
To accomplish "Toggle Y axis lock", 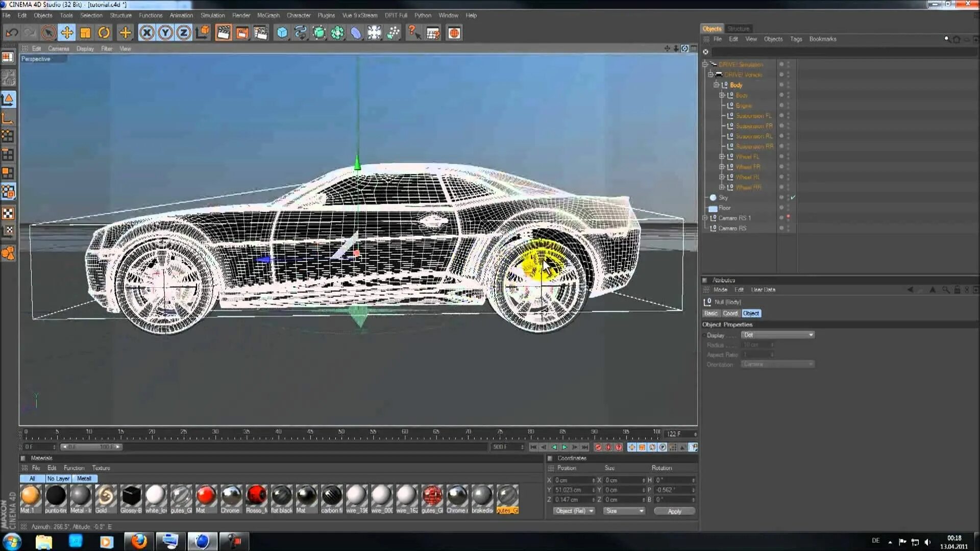I will [165, 33].
